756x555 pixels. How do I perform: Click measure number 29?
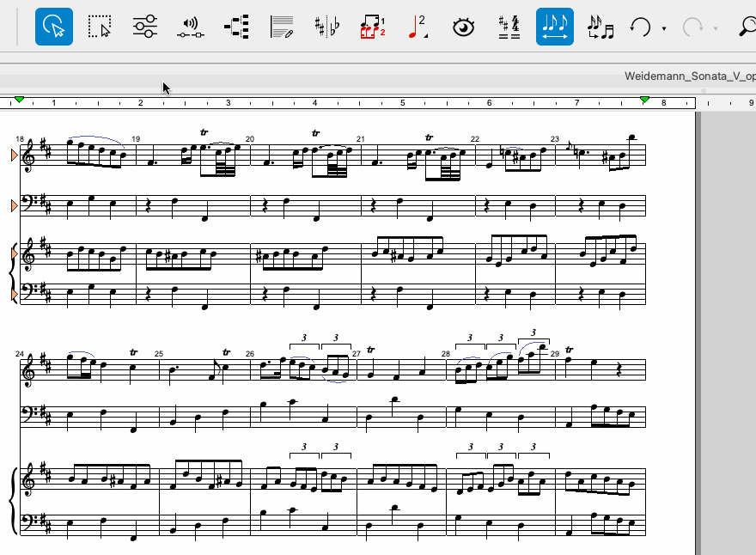[555, 353]
